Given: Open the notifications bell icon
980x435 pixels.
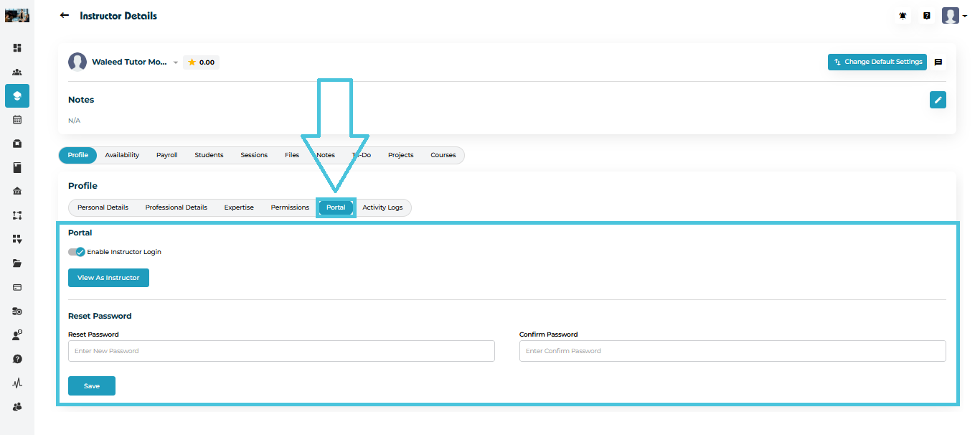Looking at the screenshot, I should coord(903,16).
